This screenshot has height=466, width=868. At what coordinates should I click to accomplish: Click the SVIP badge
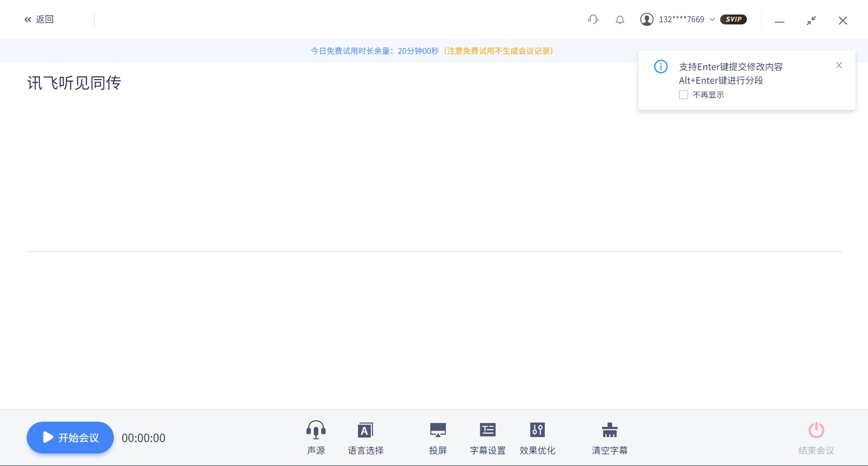tap(733, 19)
